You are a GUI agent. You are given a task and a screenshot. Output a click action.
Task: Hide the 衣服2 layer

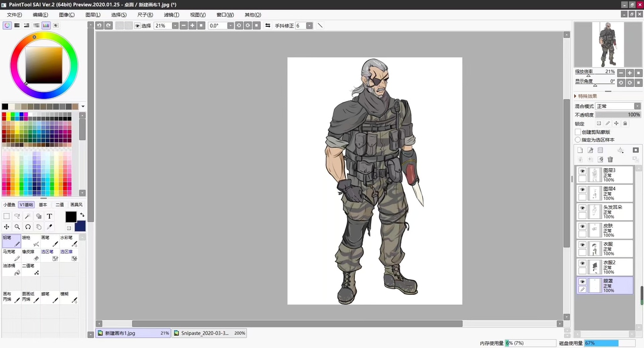582,263
